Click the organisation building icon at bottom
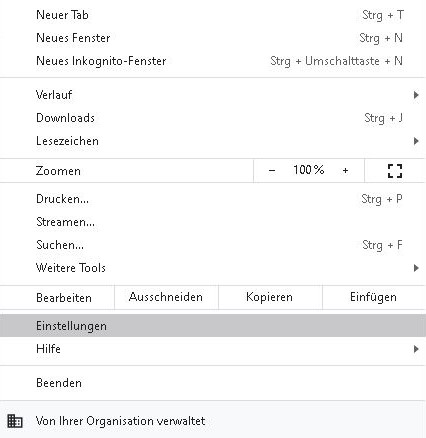Screen dimensions: 426x438 click(x=15, y=421)
